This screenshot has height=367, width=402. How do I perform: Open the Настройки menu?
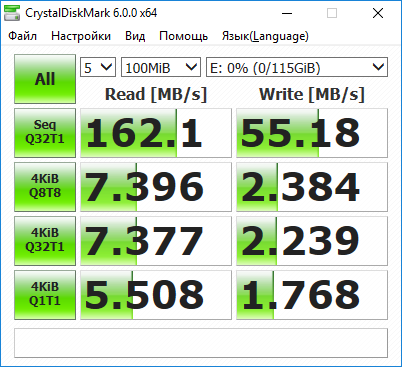(x=81, y=36)
